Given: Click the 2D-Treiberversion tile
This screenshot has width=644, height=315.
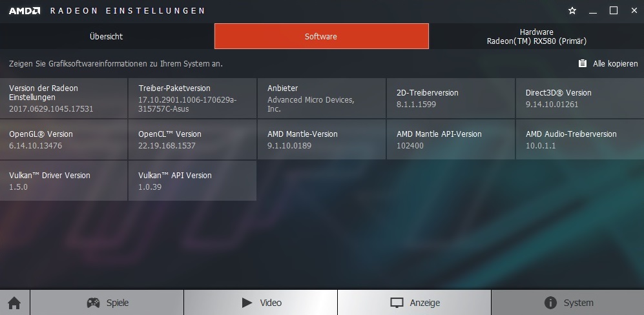Looking at the screenshot, I should coord(451,98).
